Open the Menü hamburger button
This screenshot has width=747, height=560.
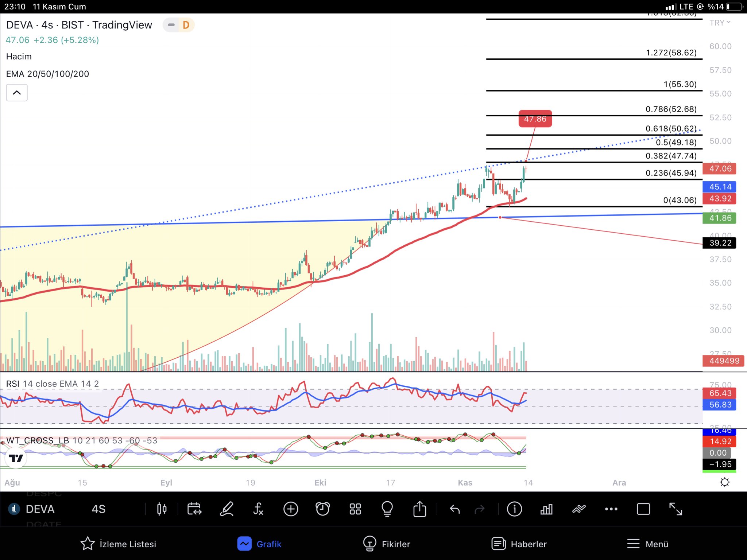[647, 544]
